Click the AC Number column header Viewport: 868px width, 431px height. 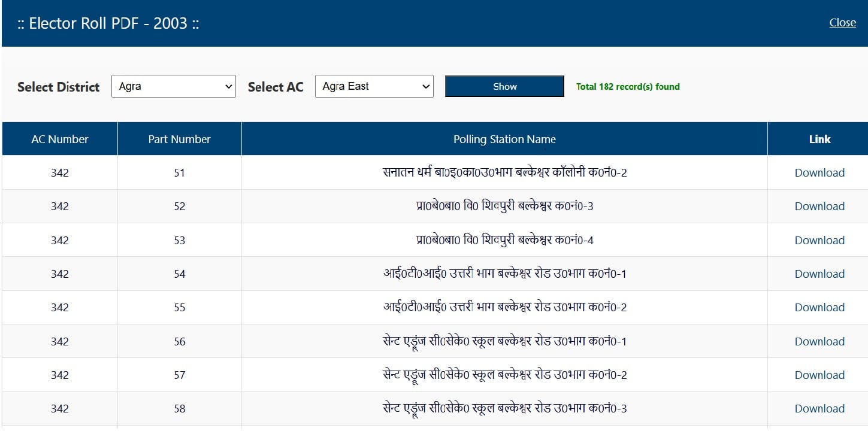59,138
